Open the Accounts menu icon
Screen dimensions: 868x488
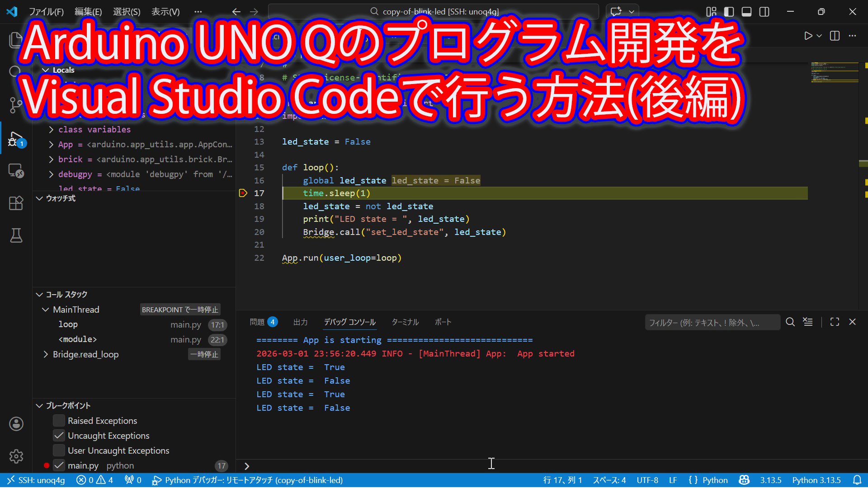tap(16, 424)
